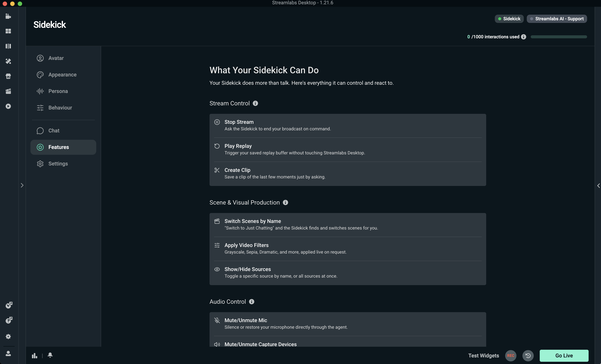Screen dimensions: 601x364
Task: Click the info icon next to Audio Control
Action: (251, 302)
